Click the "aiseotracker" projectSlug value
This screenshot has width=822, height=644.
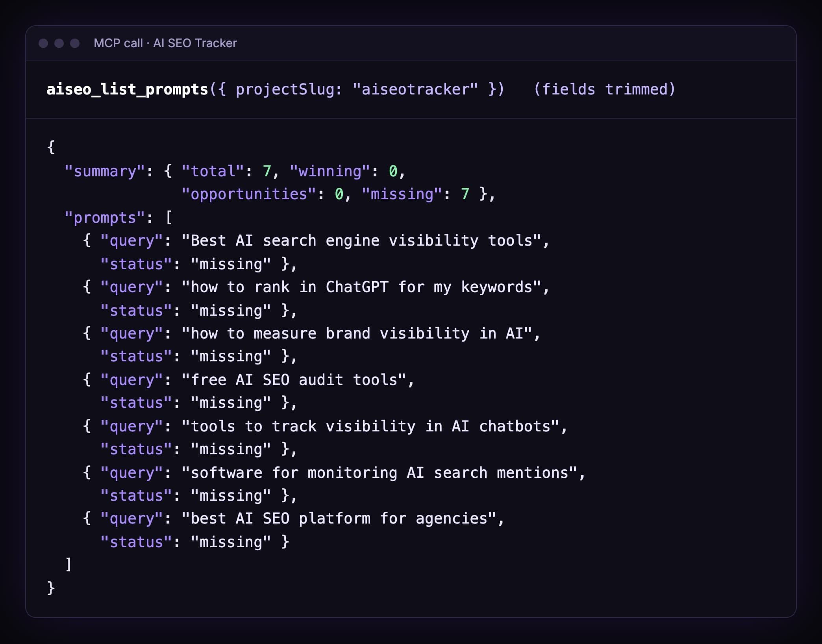click(415, 89)
